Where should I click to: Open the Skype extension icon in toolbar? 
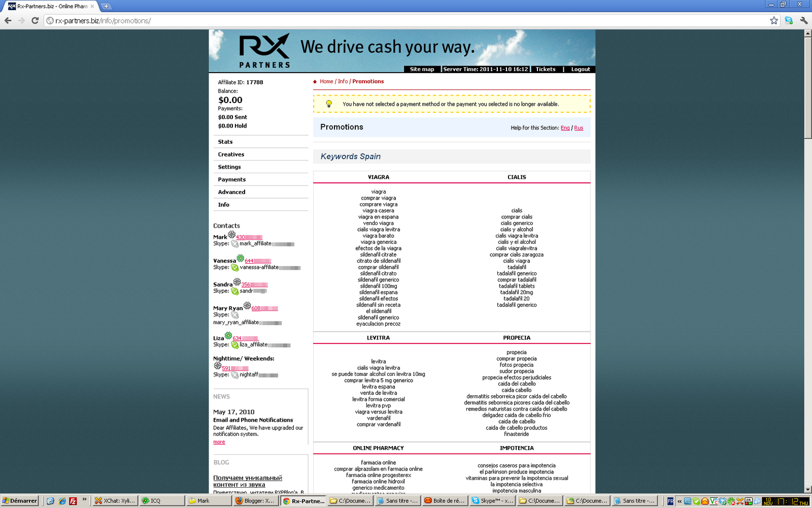tap(789, 21)
